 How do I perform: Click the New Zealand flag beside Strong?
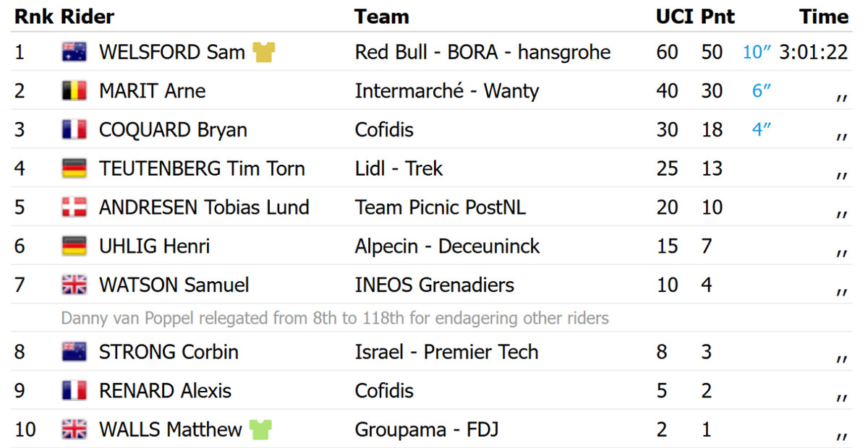coord(74,352)
